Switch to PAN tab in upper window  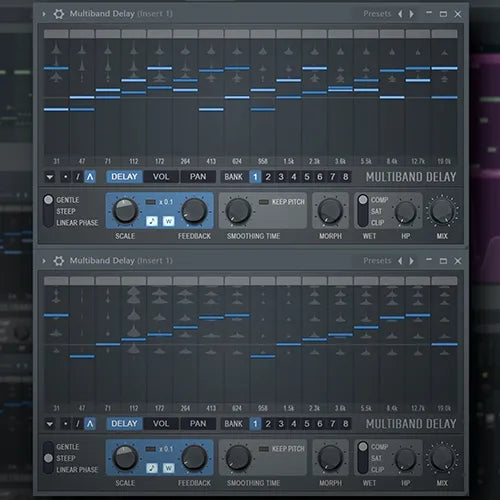pyautogui.click(x=198, y=177)
